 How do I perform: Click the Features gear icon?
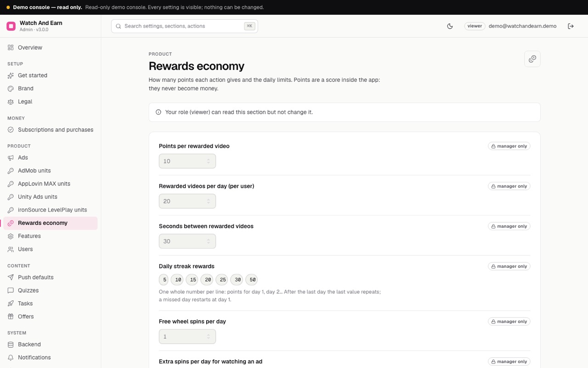[x=11, y=236]
